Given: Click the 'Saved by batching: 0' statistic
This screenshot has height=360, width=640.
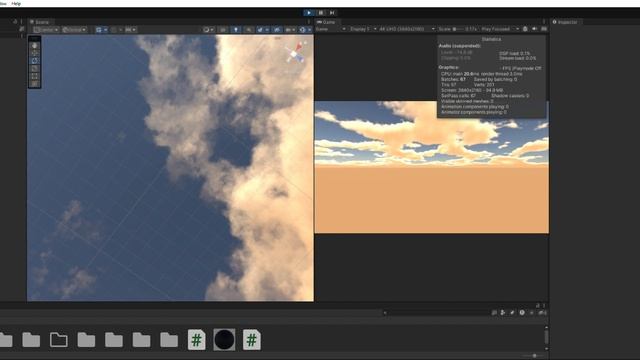Looking at the screenshot, I should (495, 79).
